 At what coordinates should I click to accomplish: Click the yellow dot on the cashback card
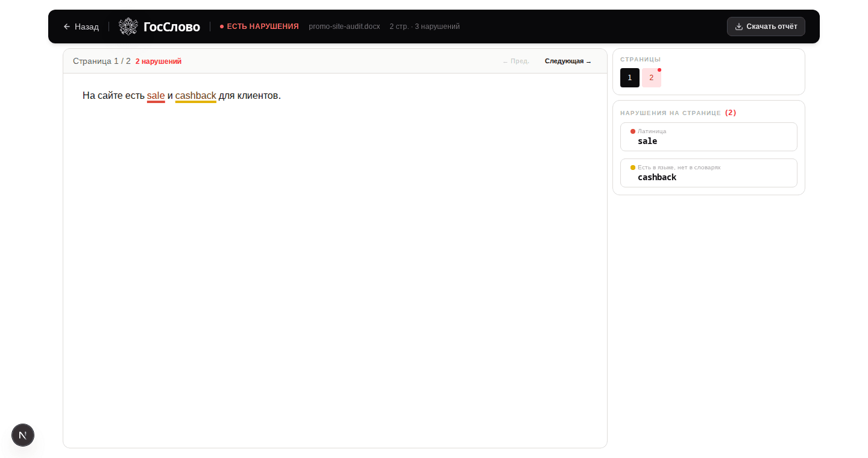pyautogui.click(x=633, y=168)
